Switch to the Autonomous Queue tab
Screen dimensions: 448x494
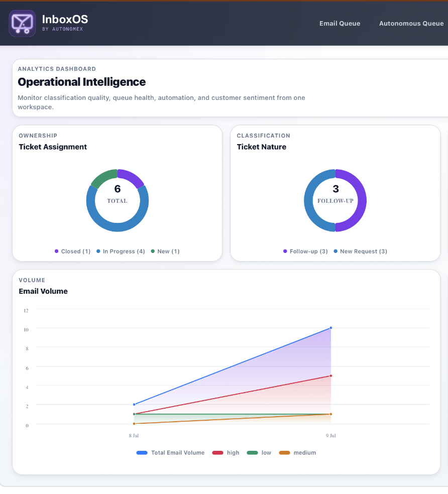point(411,23)
